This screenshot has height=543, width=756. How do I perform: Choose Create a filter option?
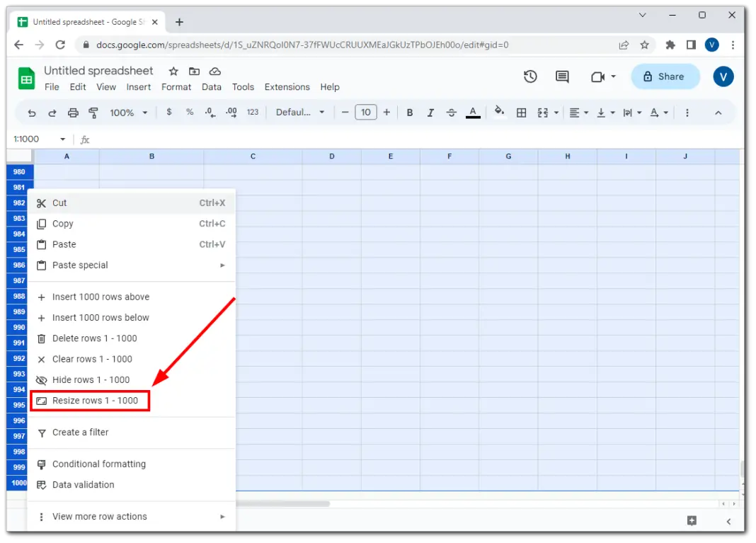[x=80, y=432]
